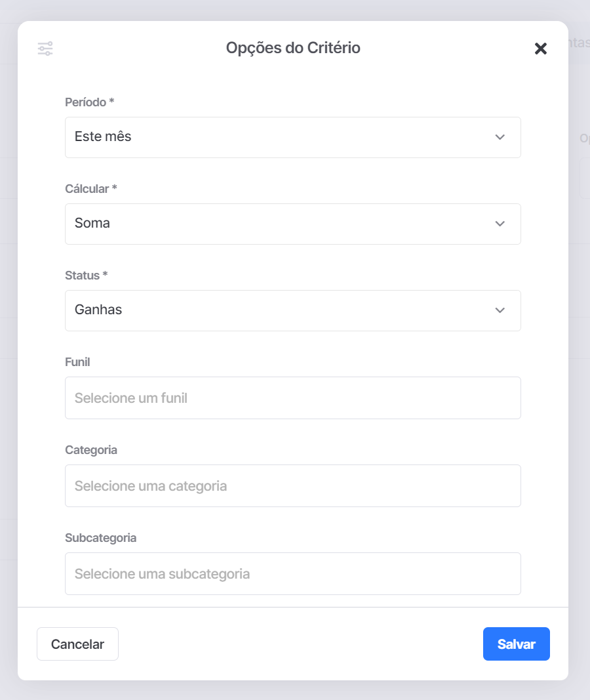Click the Cancelar button
Image resolution: width=590 pixels, height=700 pixels.
[77, 644]
